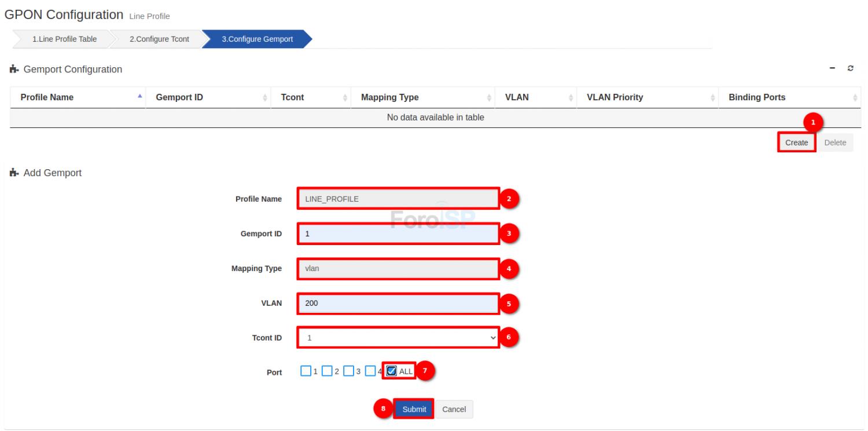Switch to the Configure Tcont step
This screenshot has height=431, width=868.
[159, 39]
